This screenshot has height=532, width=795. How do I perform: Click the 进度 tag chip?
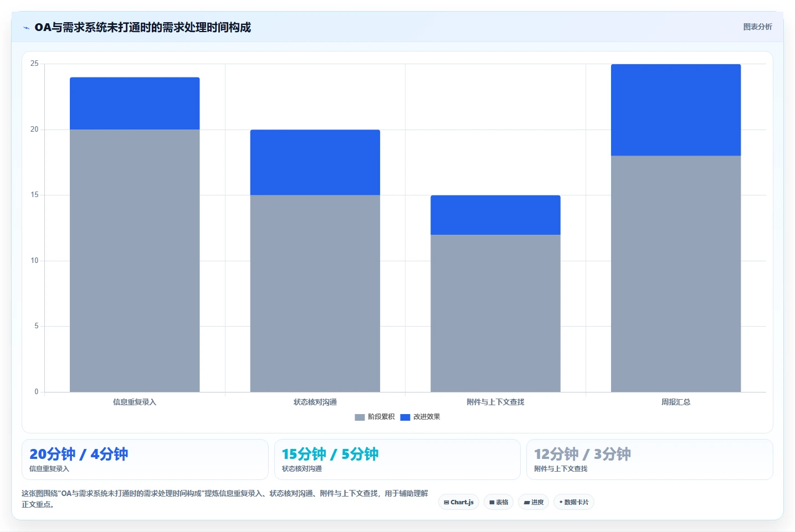pos(534,502)
